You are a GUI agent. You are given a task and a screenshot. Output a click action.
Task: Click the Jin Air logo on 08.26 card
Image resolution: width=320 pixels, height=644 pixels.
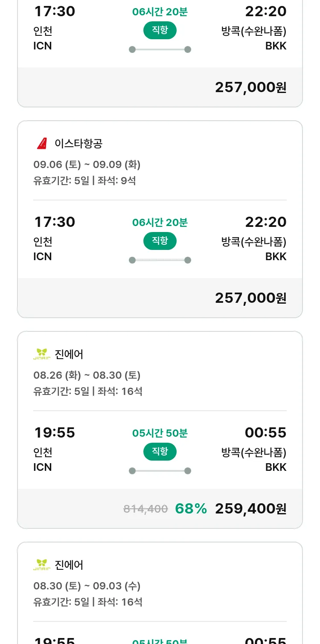click(42, 354)
